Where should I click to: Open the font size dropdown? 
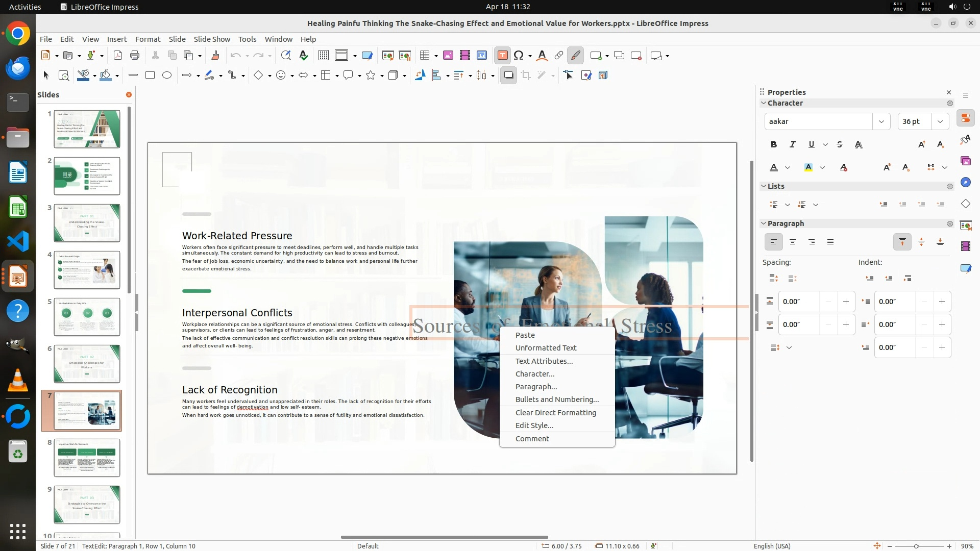coord(940,121)
